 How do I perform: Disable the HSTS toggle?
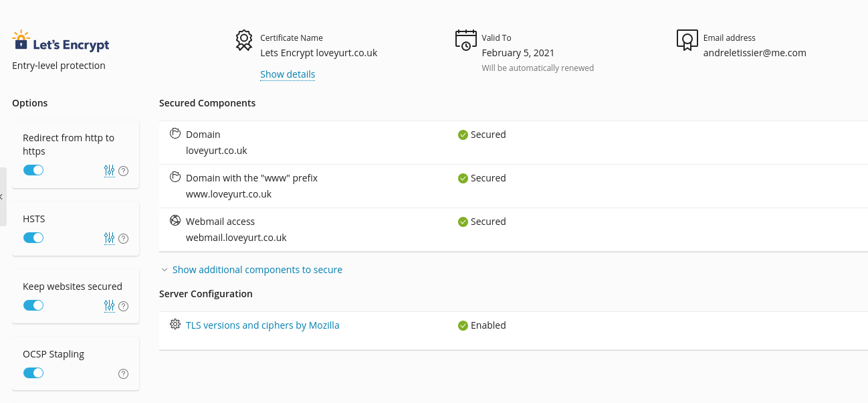point(33,238)
